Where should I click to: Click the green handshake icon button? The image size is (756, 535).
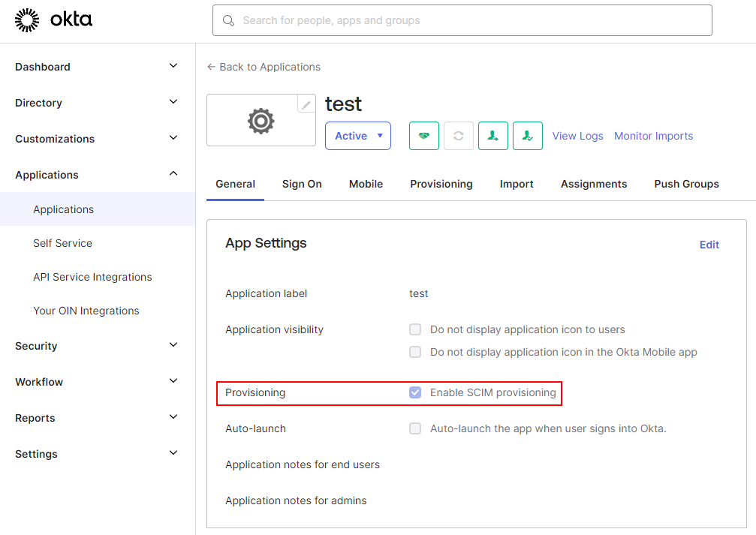(x=424, y=136)
